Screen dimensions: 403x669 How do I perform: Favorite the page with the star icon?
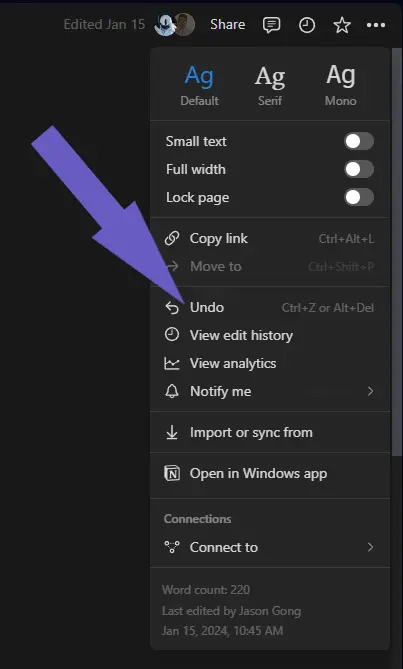click(x=342, y=25)
